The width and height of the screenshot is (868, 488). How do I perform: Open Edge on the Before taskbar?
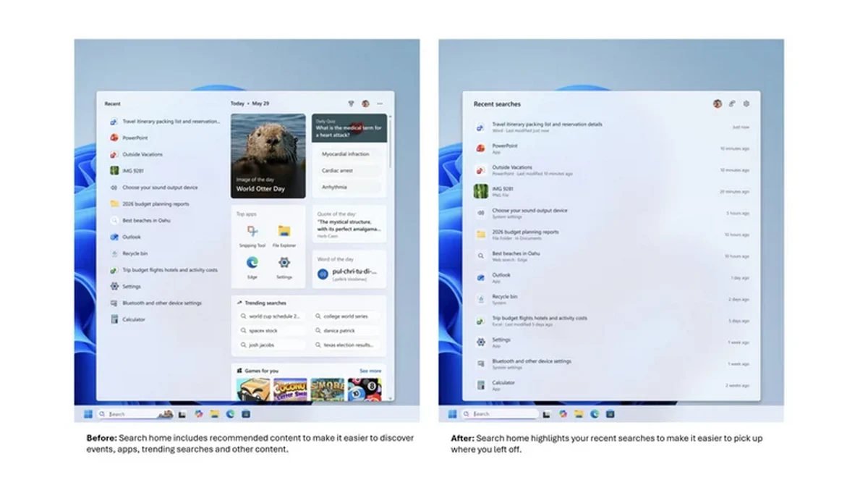[x=230, y=414]
